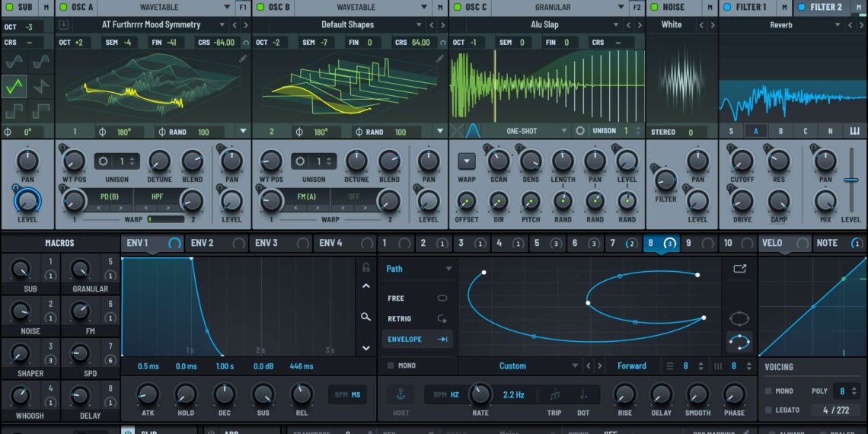Disable OSC A power toggle
868x434 pixels.
coord(64,7)
